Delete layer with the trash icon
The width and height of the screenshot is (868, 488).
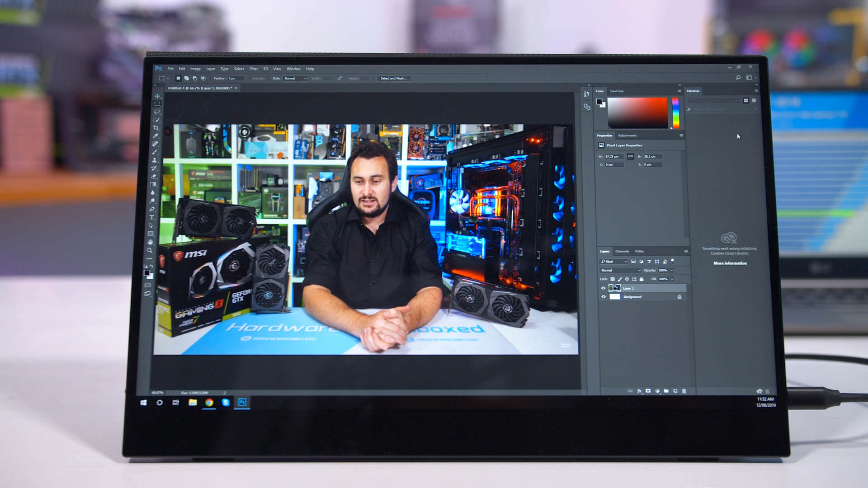(x=684, y=391)
